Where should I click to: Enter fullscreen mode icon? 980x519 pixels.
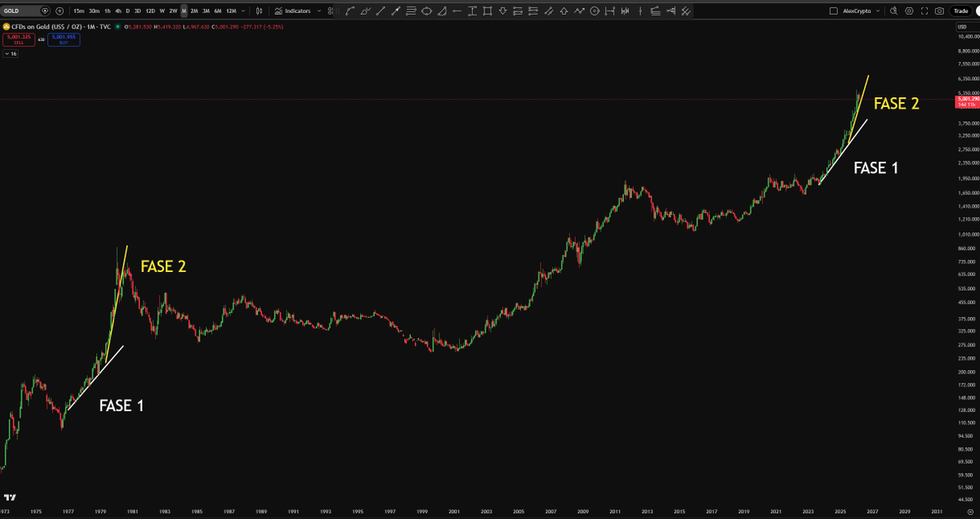pyautogui.click(x=925, y=11)
